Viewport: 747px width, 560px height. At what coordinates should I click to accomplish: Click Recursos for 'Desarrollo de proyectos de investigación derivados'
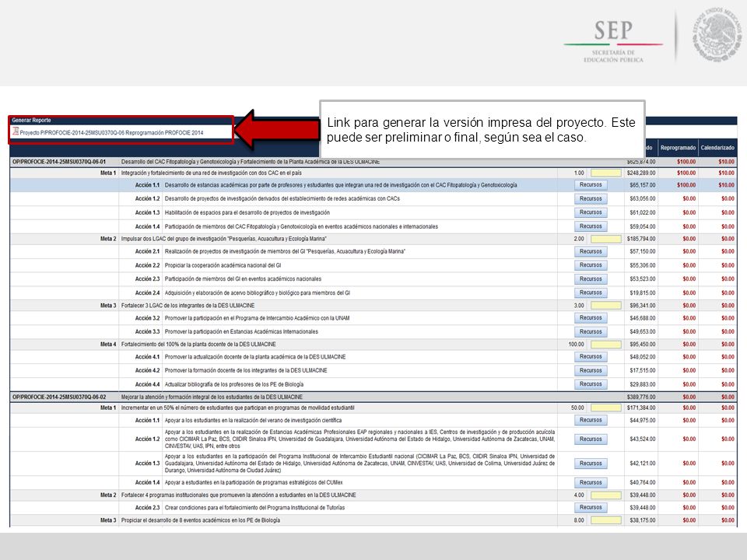tap(591, 198)
